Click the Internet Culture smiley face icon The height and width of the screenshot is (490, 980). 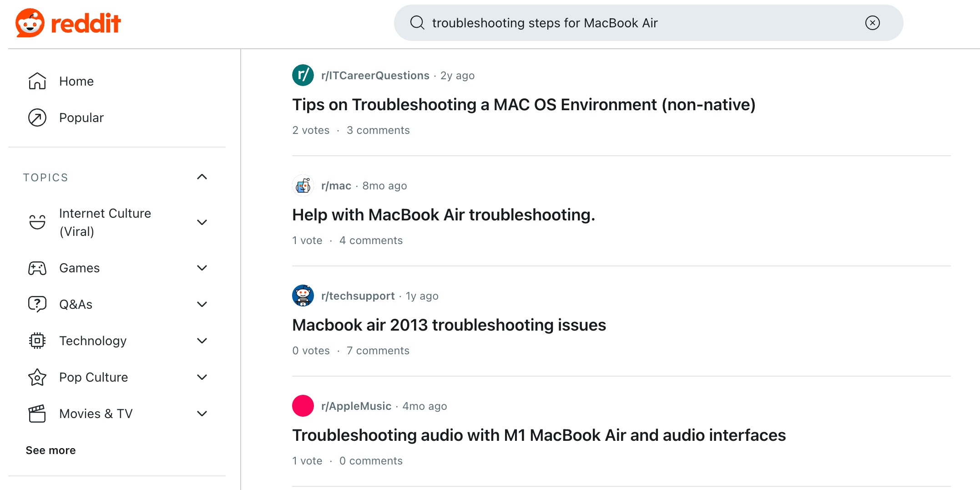[x=37, y=222]
